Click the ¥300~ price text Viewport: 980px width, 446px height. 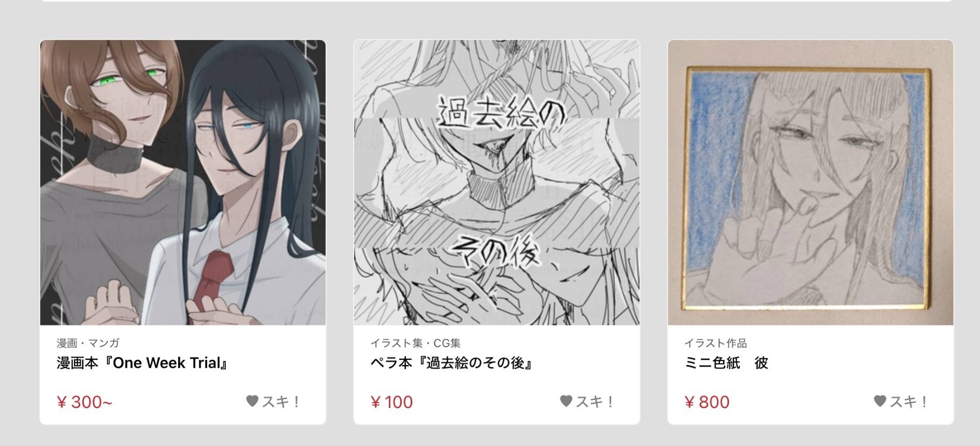click(85, 402)
